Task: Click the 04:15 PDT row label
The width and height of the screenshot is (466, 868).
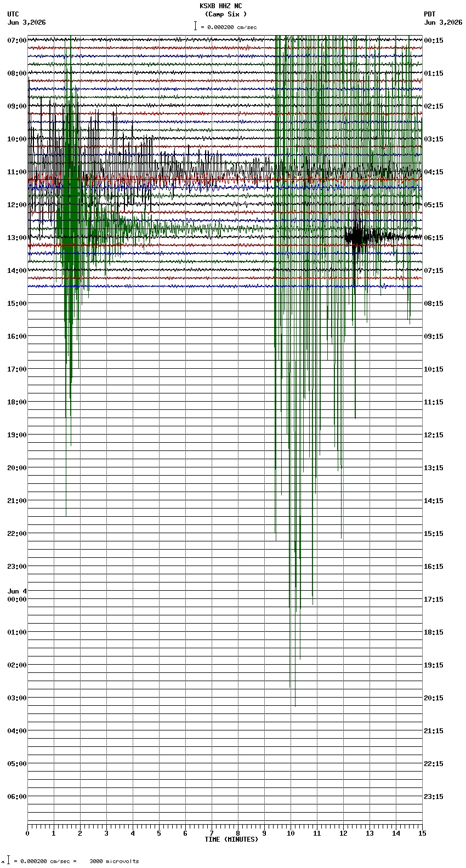Action: [x=434, y=172]
